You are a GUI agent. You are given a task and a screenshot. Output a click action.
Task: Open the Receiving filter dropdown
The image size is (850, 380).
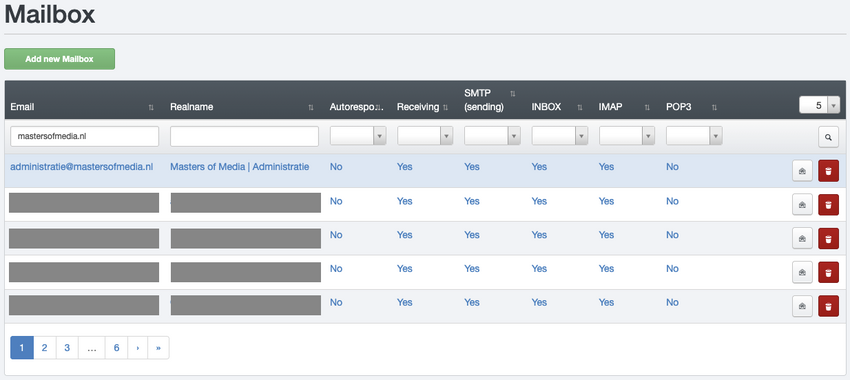[425, 136]
